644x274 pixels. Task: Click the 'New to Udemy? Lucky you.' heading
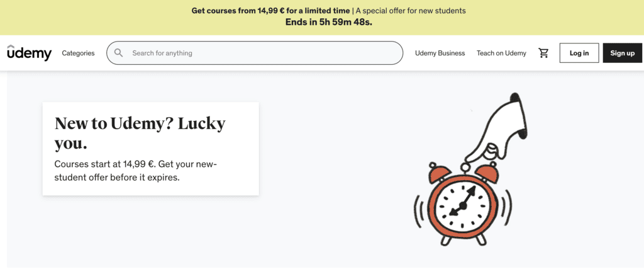(x=140, y=134)
